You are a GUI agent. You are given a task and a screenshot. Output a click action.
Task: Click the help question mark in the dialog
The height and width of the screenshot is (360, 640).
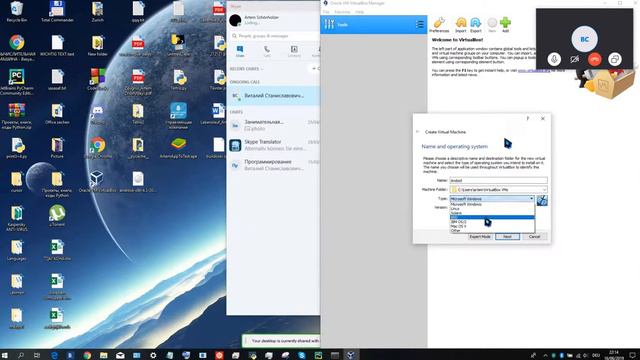tap(527, 118)
